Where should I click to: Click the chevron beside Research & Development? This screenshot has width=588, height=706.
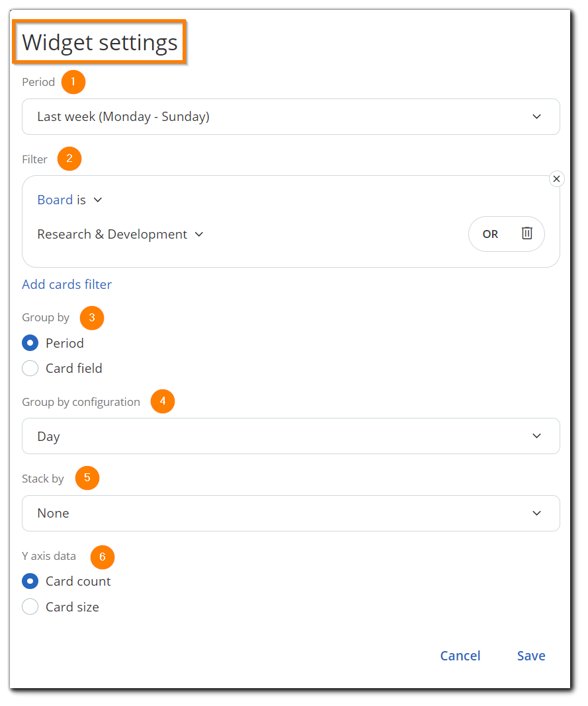[x=199, y=234]
